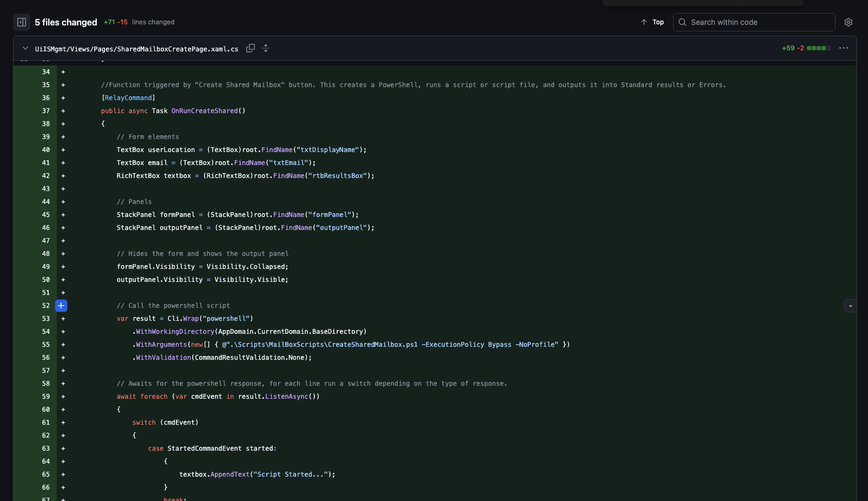Viewport: 868px width, 501px height.
Task: Open the file's three-dot options menu
Action: tap(843, 48)
